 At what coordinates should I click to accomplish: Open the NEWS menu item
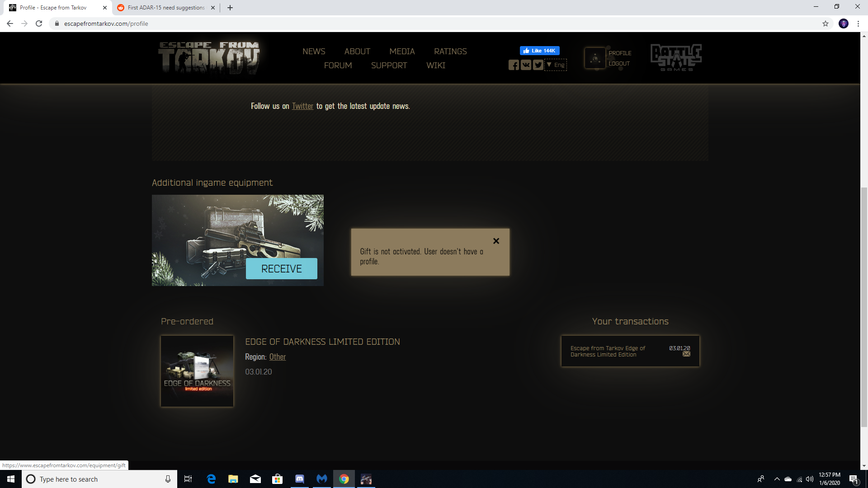tap(314, 52)
